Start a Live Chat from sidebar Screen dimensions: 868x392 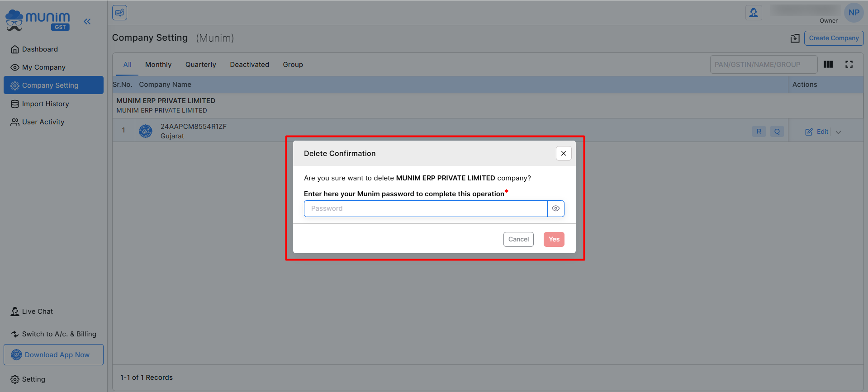pos(32,312)
